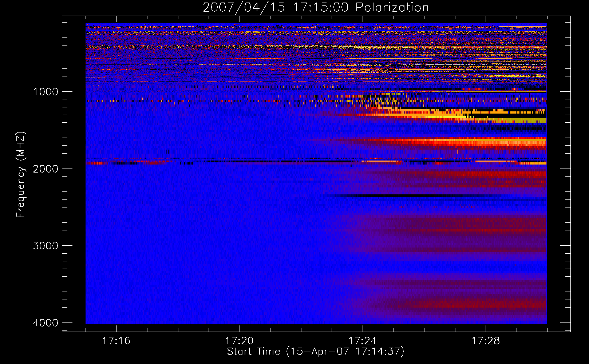Click the 'Start Time (15-Apr-07 17:14:37)' axis label

pos(316,352)
